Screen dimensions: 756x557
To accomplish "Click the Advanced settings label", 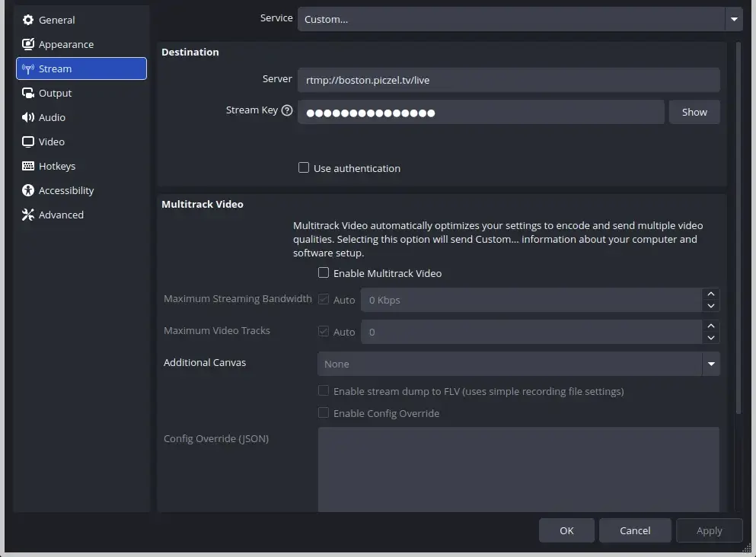I will (61, 215).
